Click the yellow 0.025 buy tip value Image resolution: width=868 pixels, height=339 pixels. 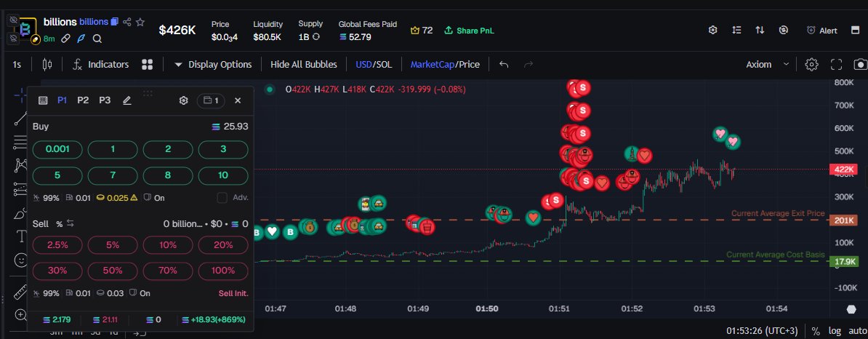pyautogui.click(x=117, y=198)
